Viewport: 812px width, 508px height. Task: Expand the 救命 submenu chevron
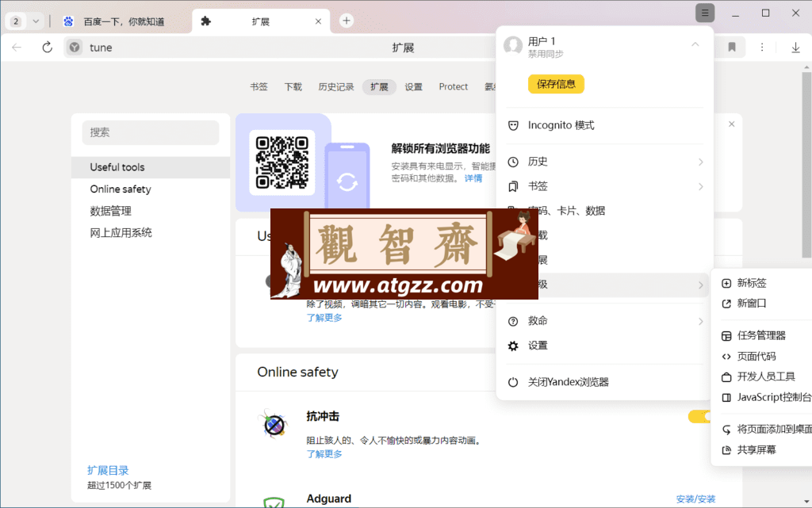700,321
